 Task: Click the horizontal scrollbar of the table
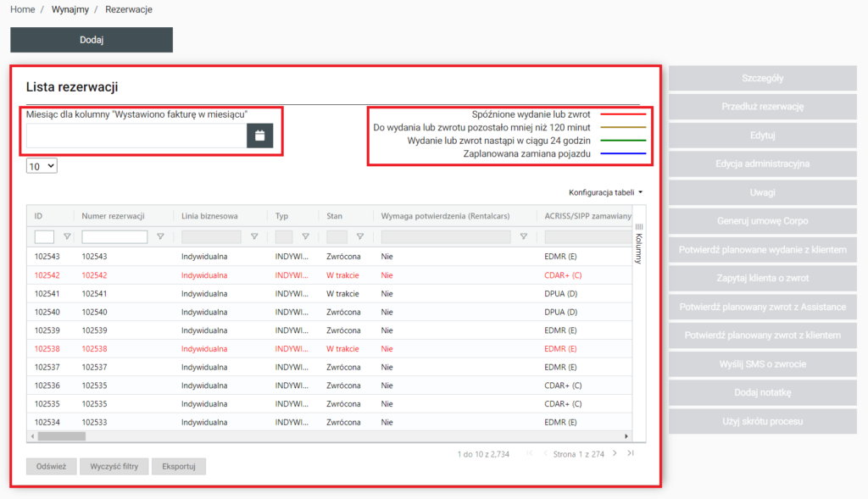[x=61, y=436]
